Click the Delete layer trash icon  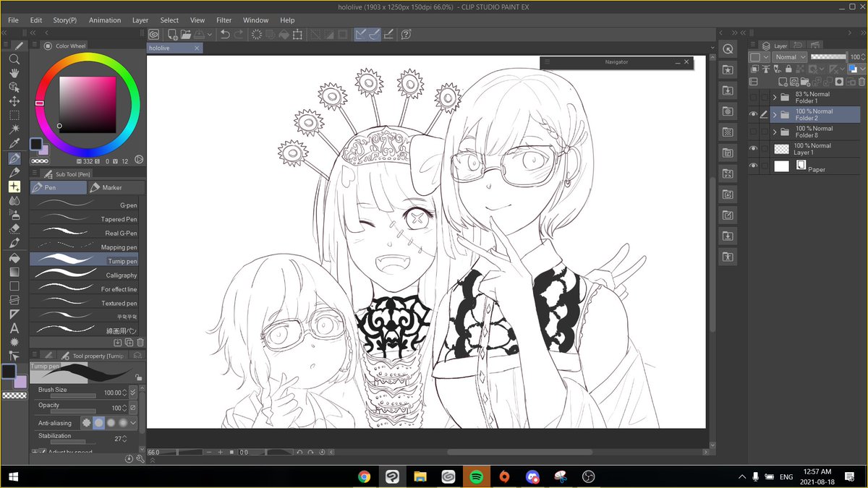click(862, 81)
